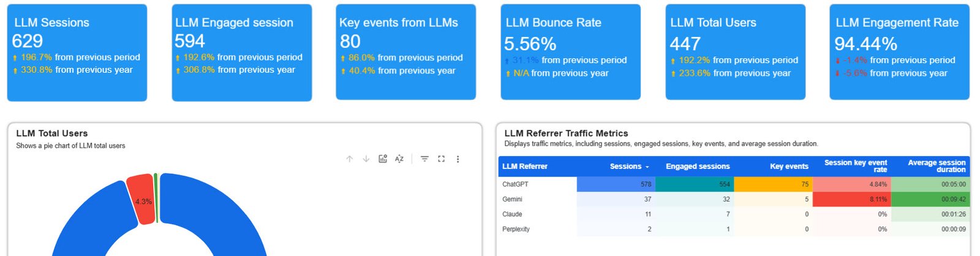The height and width of the screenshot is (256, 980).
Task: Click the Session key event rate header
Action: (x=856, y=166)
